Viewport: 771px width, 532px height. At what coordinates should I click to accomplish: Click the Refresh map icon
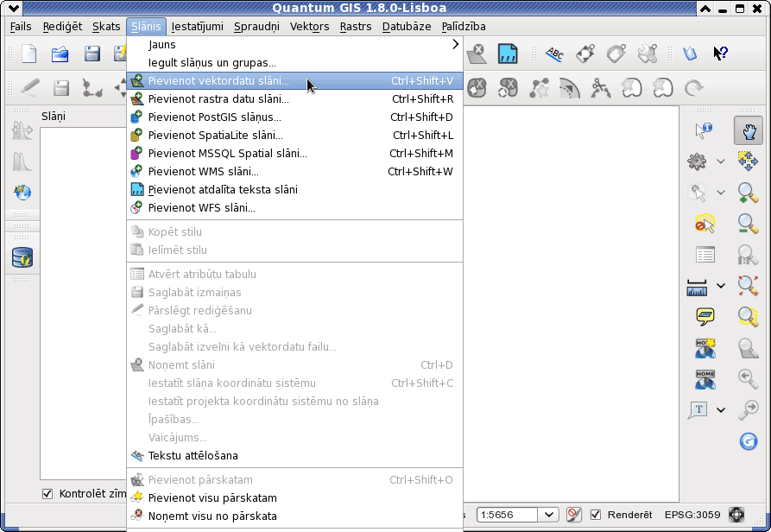tap(748, 441)
